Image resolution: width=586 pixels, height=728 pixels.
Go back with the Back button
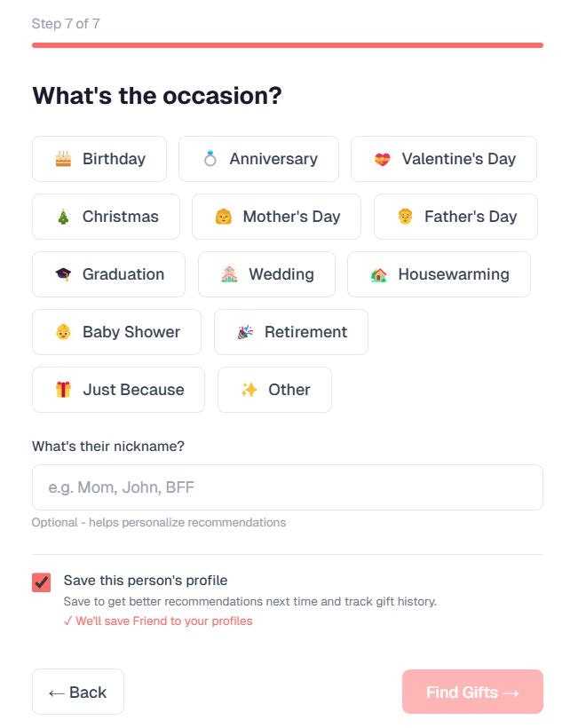tap(78, 692)
